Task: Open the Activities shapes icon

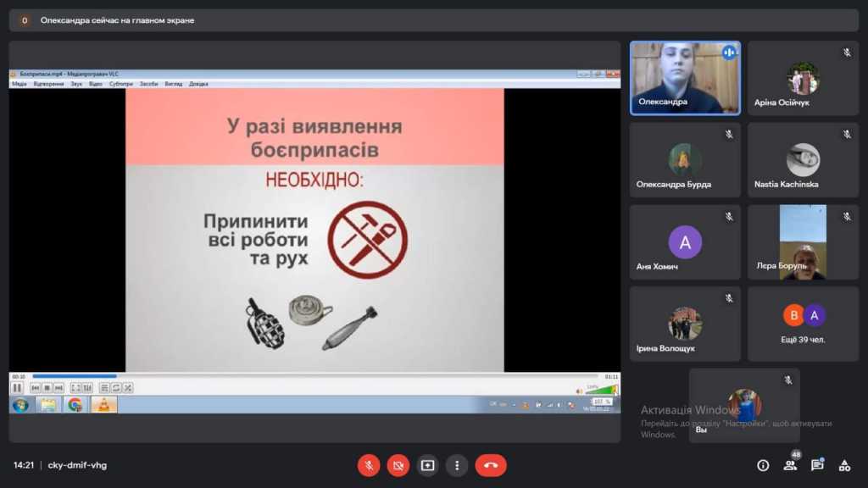Action: click(x=844, y=465)
